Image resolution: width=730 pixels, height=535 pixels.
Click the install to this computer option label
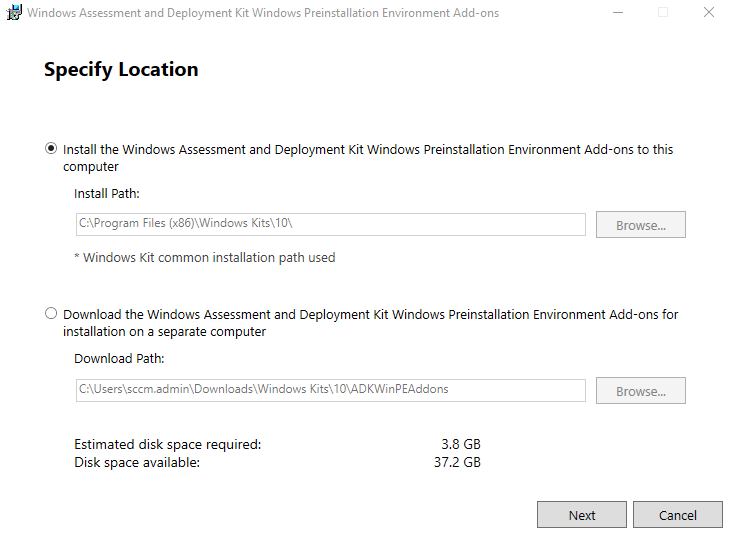click(x=368, y=150)
